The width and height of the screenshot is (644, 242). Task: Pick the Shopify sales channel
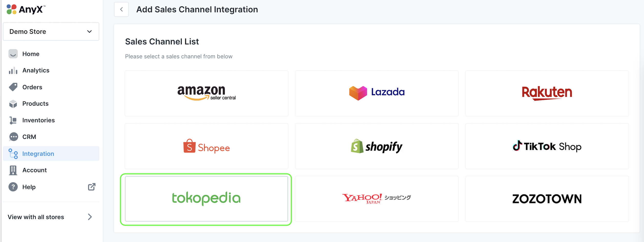click(377, 146)
